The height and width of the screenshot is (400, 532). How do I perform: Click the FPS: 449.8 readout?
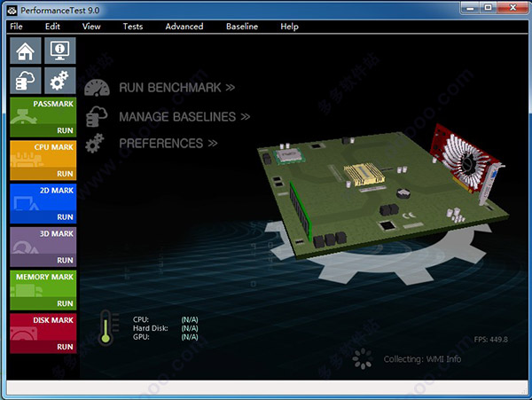[490, 340]
